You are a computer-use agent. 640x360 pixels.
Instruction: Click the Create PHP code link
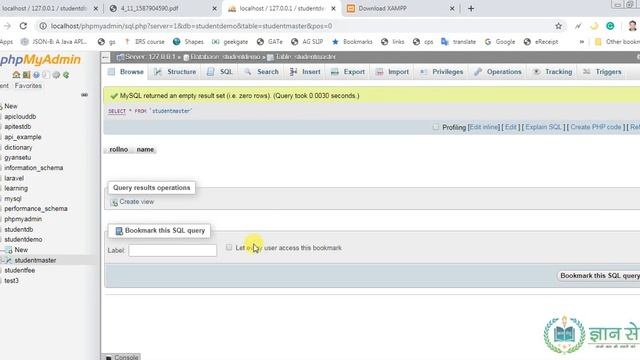pos(596,127)
